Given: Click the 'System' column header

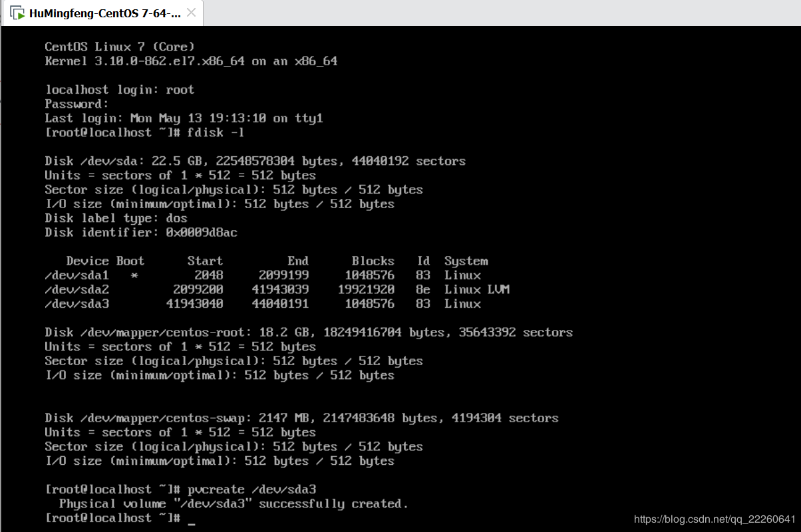Looking at the screenshot, I should coord(466,261).
